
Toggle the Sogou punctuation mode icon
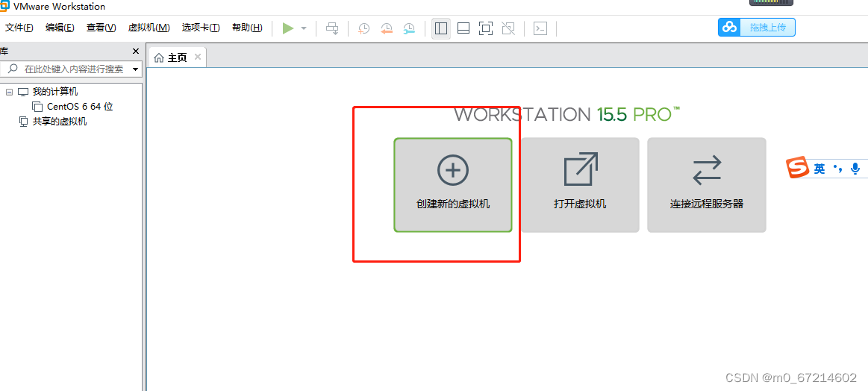837,169
